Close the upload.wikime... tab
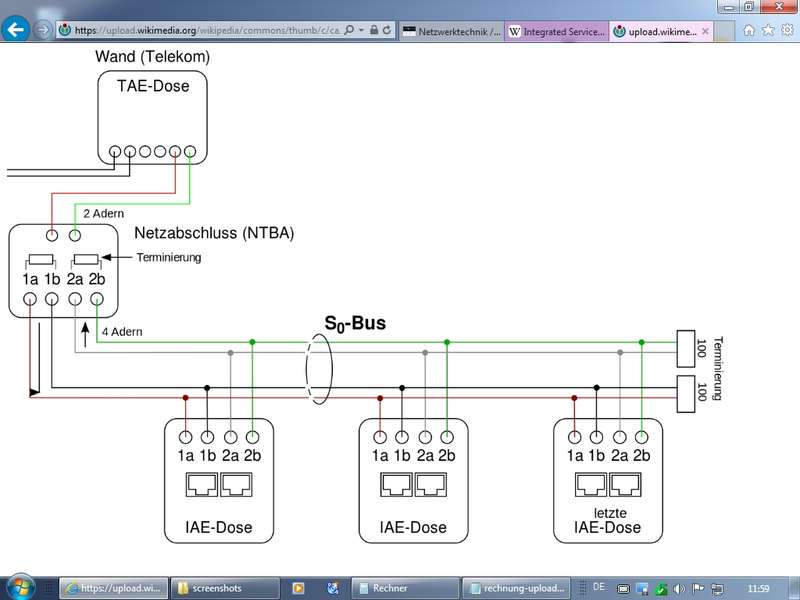800x600 pixels. tap(705, 31)
